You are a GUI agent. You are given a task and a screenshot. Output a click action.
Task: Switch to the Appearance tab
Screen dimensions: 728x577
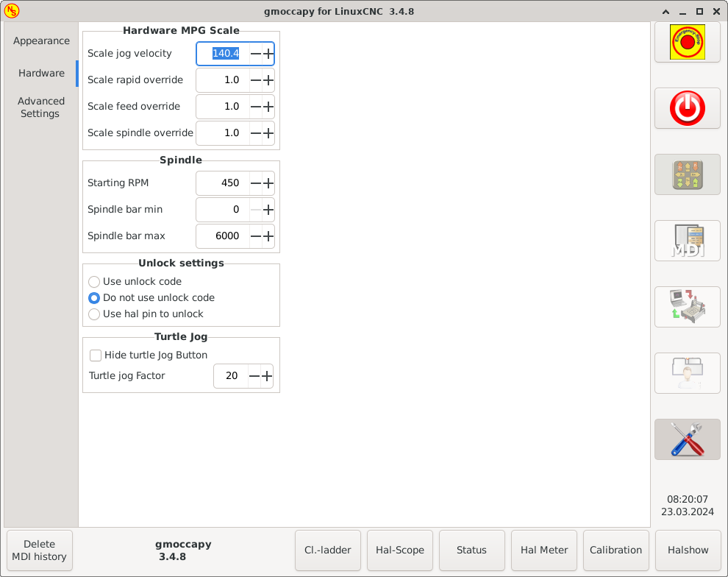pyautogui.click(x=40, y=40)
